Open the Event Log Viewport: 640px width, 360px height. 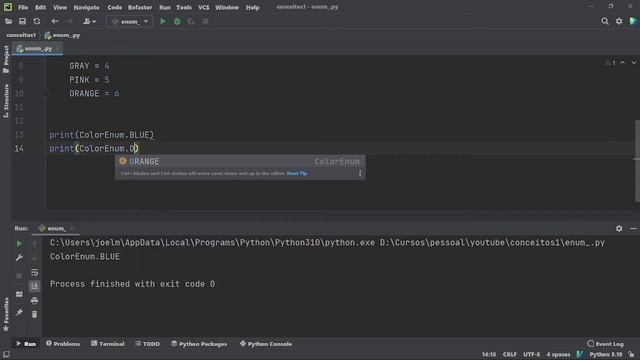coord(606,344)
